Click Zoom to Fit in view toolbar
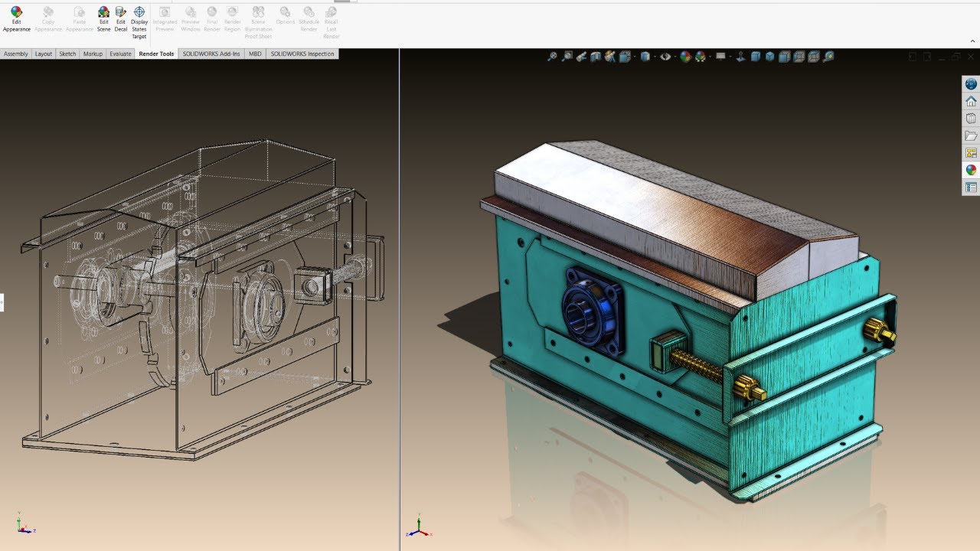This screenshot has height=551, width=980. pos(553,57)
